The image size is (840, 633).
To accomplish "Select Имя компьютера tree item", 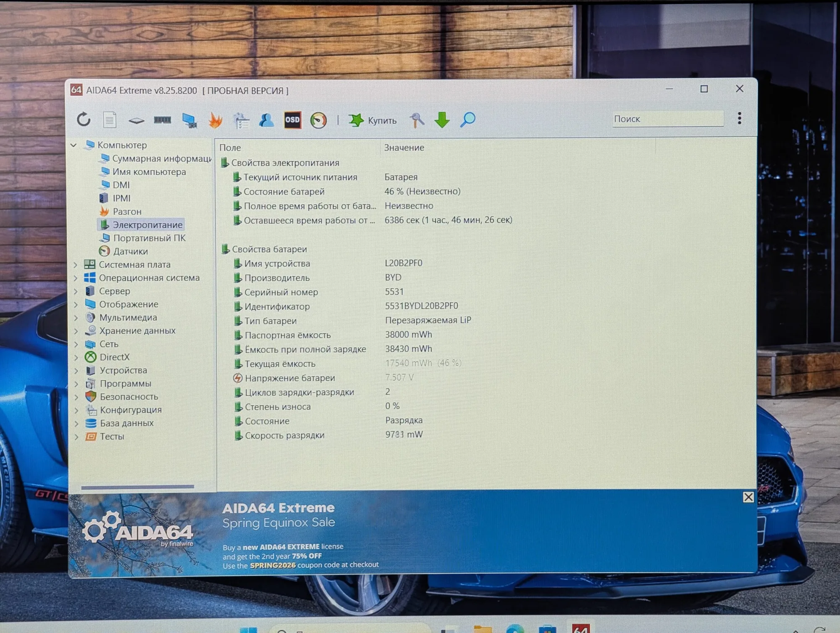I will point(143,172).
